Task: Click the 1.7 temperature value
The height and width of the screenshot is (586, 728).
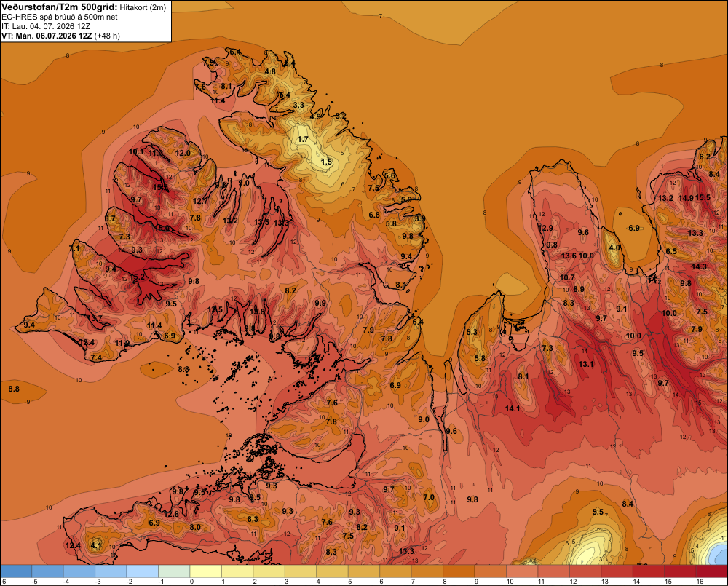Action: (x=303, y=139)
